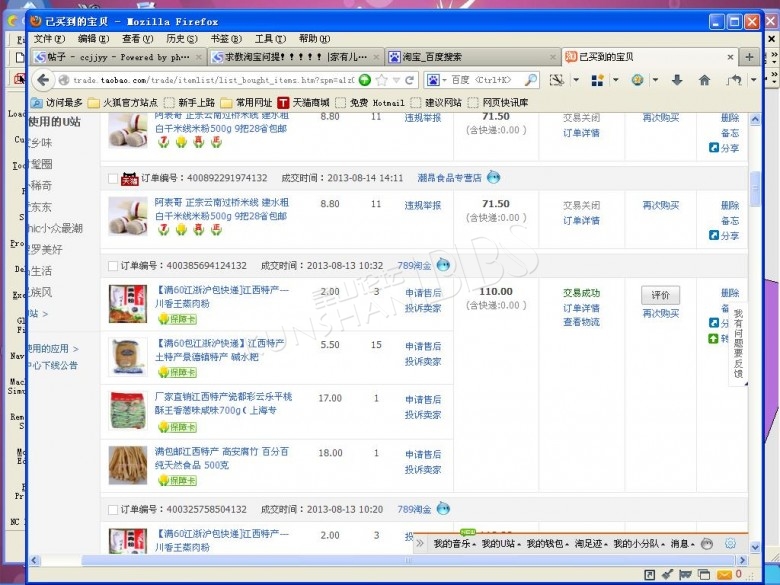Viewport: 780px width, 585px height.
Task: Expand dropdown next to smiley icon
Action: pos(655,80)
